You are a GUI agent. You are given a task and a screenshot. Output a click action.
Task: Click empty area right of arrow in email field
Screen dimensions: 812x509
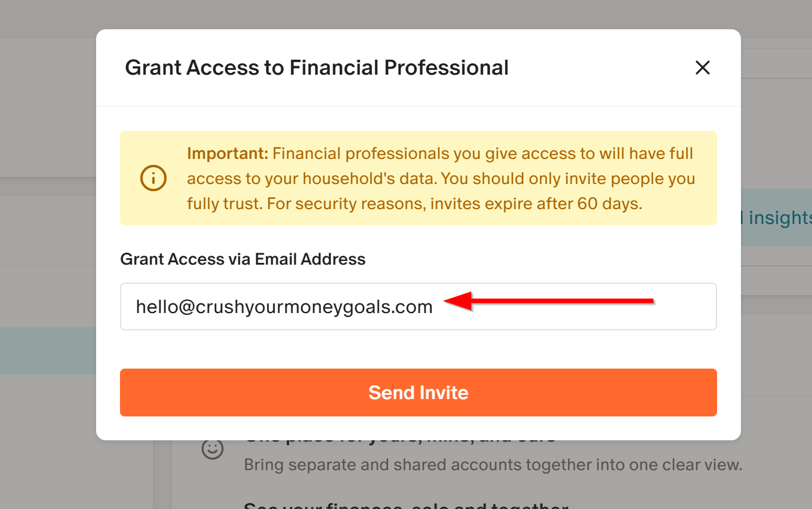[x=687, y=307]
